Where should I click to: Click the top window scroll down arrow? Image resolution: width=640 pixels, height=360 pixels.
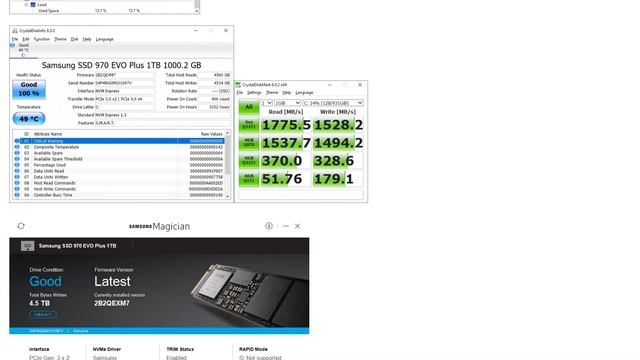click(197, 11)
